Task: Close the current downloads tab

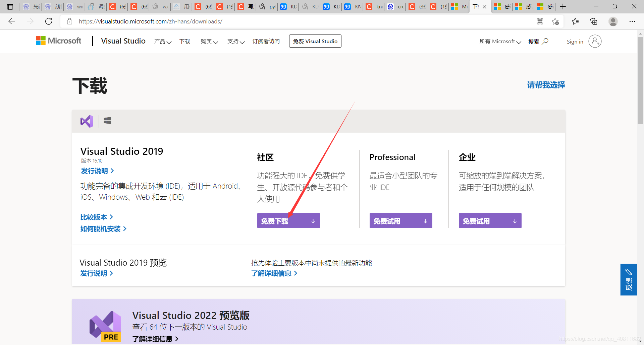Action: tap(484, 7)
